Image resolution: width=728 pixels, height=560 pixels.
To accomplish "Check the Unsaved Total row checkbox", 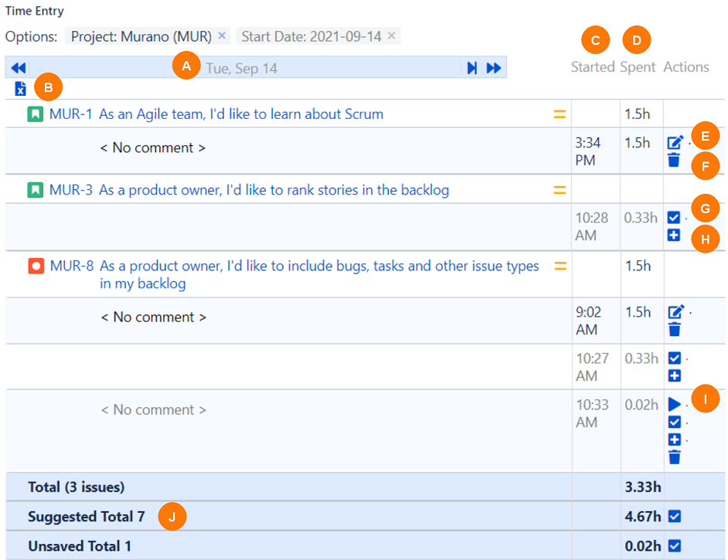I will 675,546.
